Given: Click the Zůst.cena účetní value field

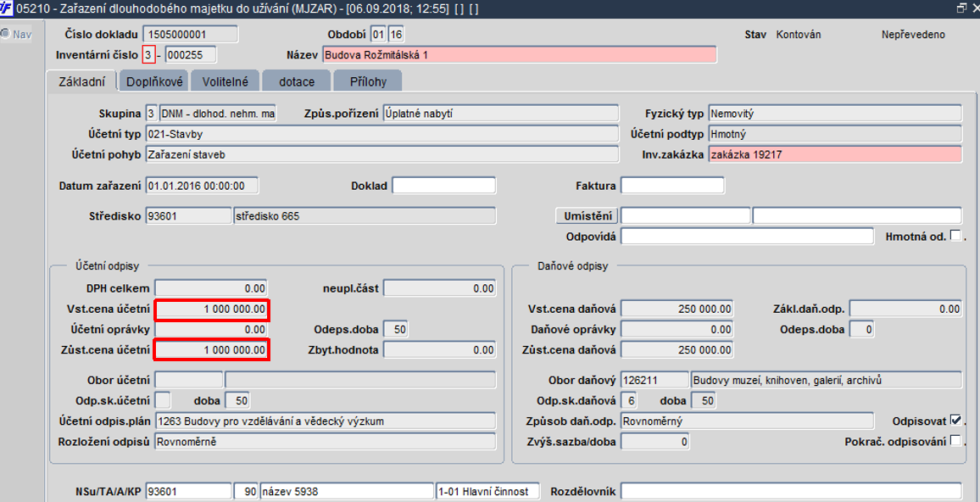Looking at the screenshot, I should click(x=212, y=349).
